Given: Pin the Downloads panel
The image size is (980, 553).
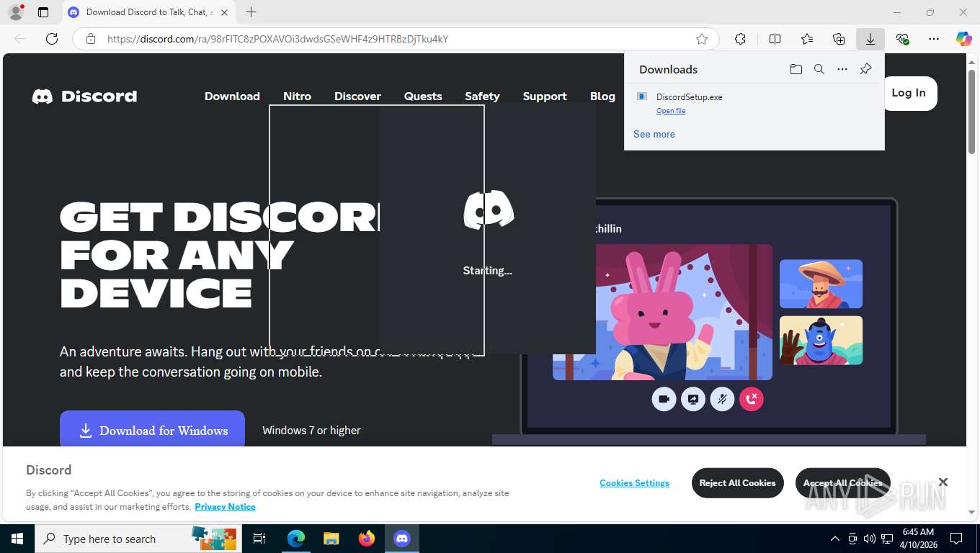Looking at the screenshot, I should (x=866, y=69).
